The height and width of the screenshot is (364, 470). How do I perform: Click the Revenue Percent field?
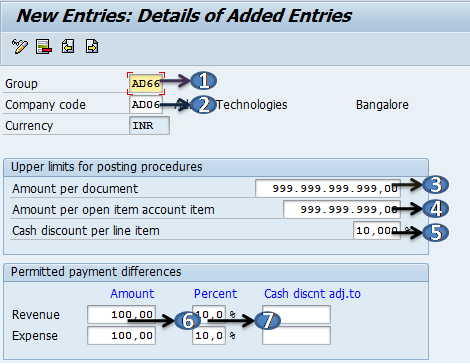(x=209, y=314)
